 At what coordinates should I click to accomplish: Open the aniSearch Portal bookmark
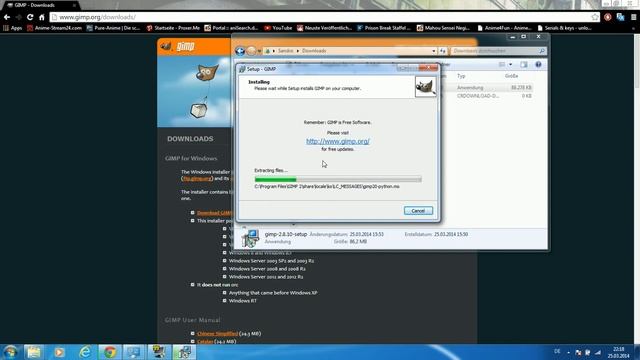[x=231, y=28]
